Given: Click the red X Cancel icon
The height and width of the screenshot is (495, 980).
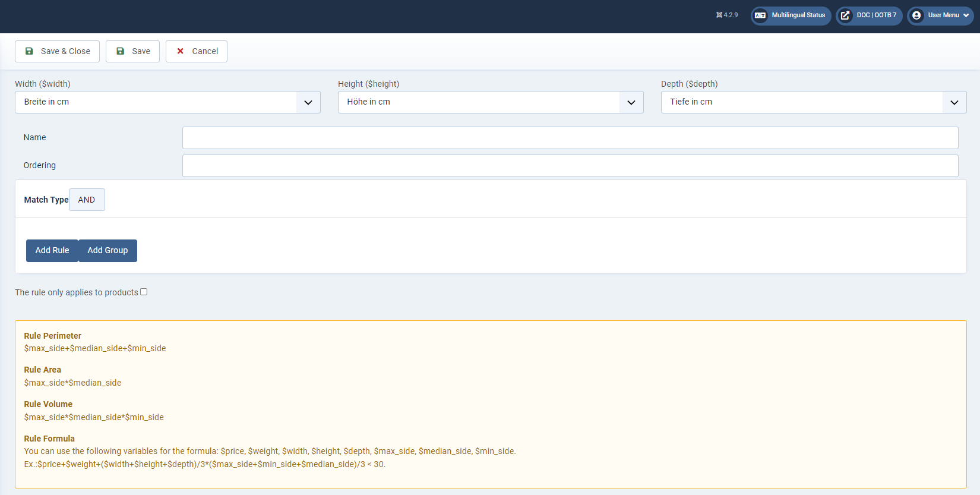Looking at the screenshot, I should pos(181,51).
